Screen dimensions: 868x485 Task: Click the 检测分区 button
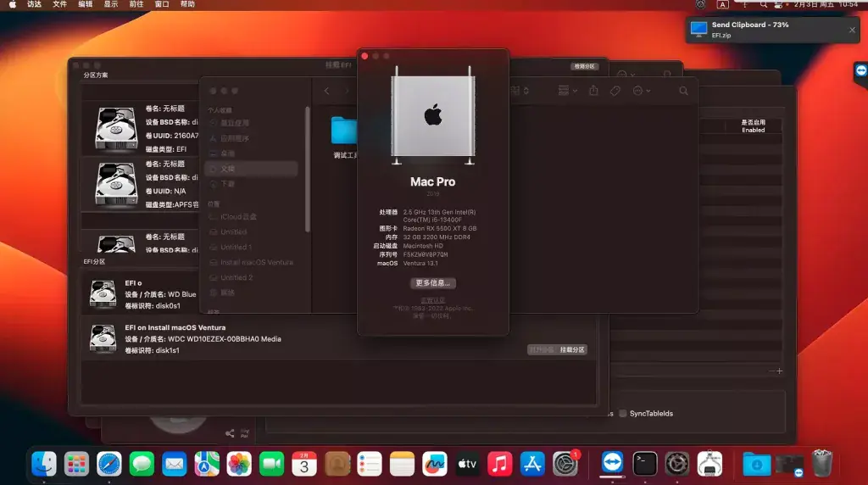coord(584,66)
